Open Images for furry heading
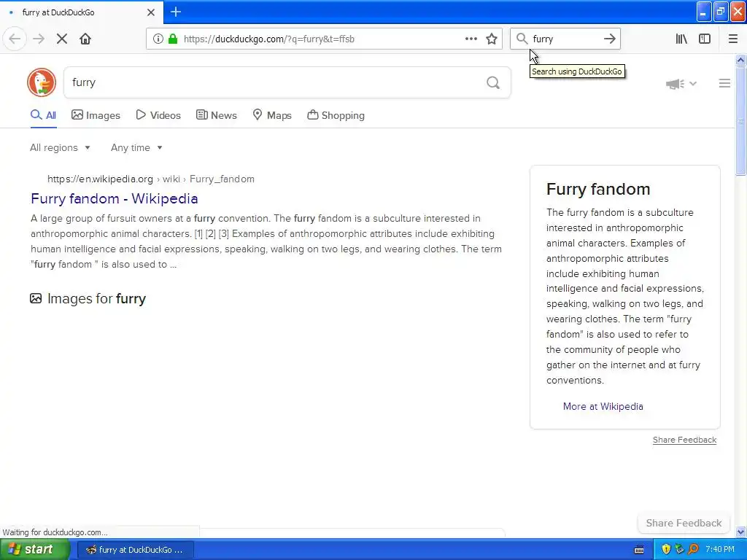Image resolution: width=747 pixels, height=560 pixels. click(96, 298)
